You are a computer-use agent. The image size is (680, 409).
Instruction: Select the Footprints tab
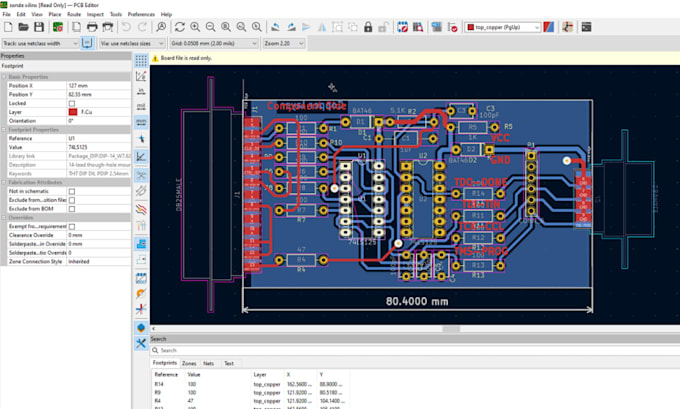165,363
